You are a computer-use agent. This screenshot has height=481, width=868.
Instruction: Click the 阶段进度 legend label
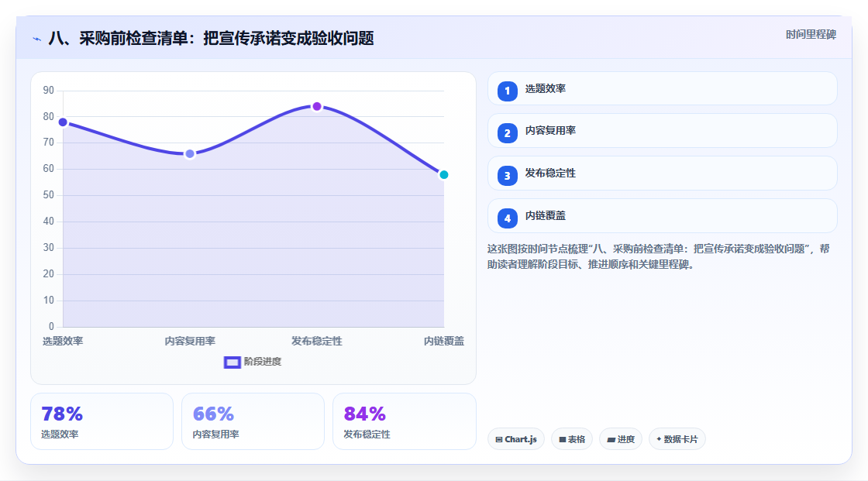pyautogui.click(x=263, y=362)
